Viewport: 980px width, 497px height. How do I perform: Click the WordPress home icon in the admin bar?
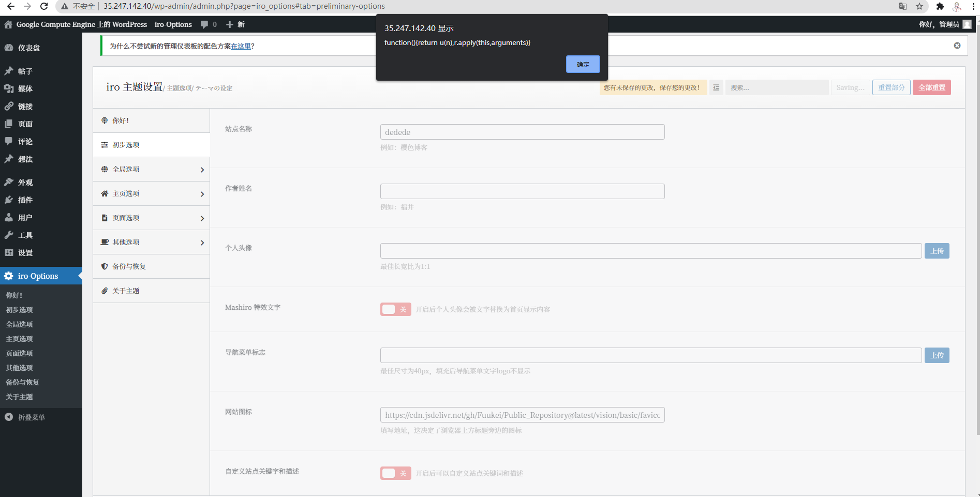coord(8,24)
